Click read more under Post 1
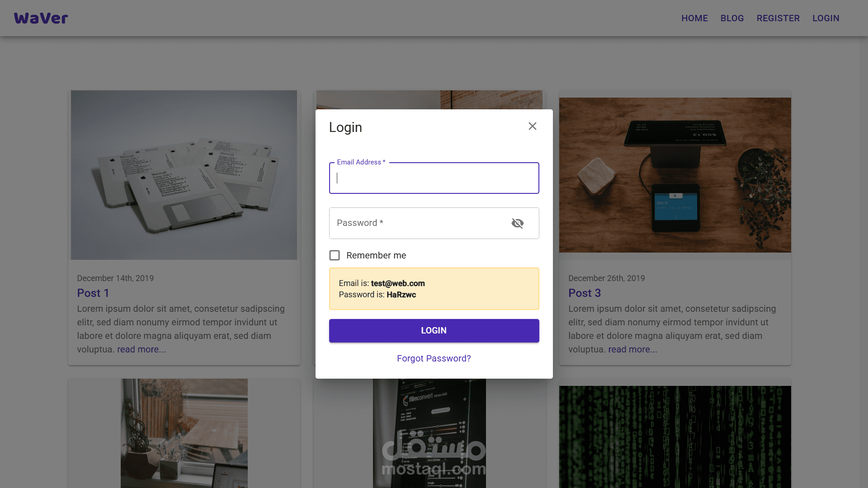The width and height of the screenshot is (868, 488). click(x=141, y=349)
